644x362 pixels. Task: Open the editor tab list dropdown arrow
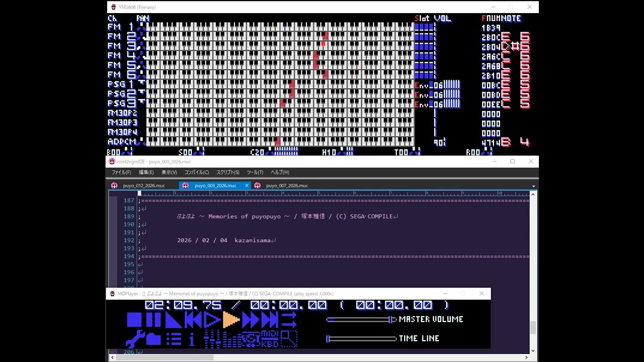coord(533,186)
